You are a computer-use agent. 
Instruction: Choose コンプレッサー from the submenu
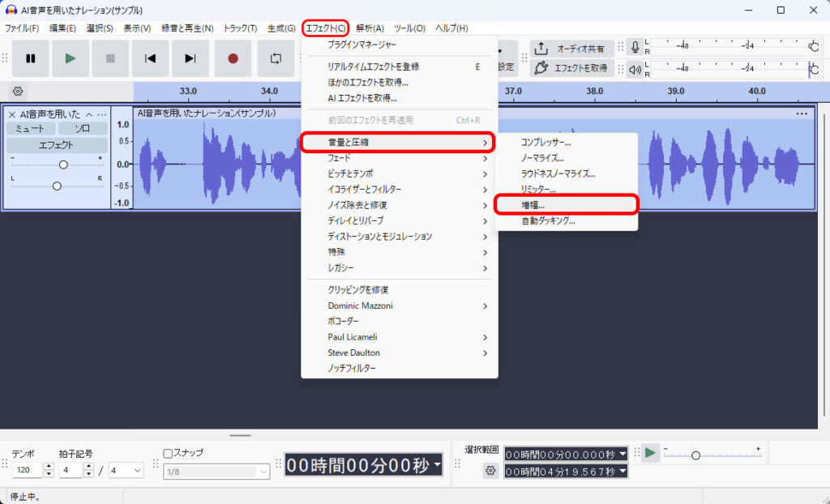point(567,143)
